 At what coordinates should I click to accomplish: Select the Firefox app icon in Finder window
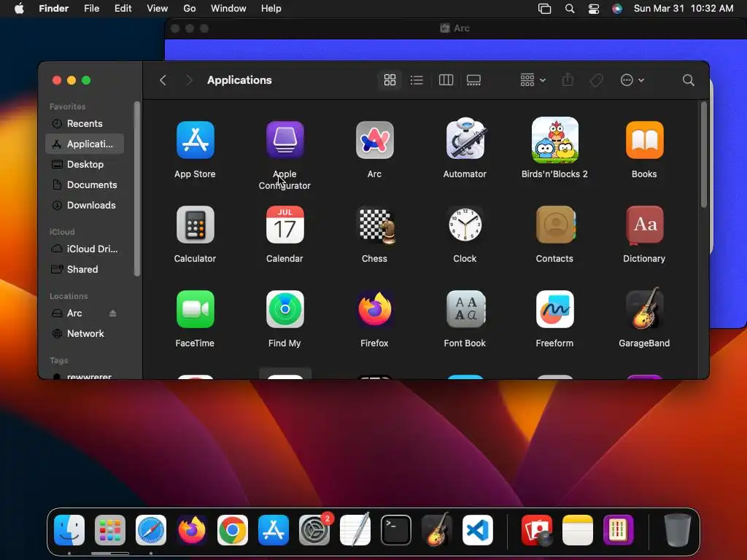374,309
